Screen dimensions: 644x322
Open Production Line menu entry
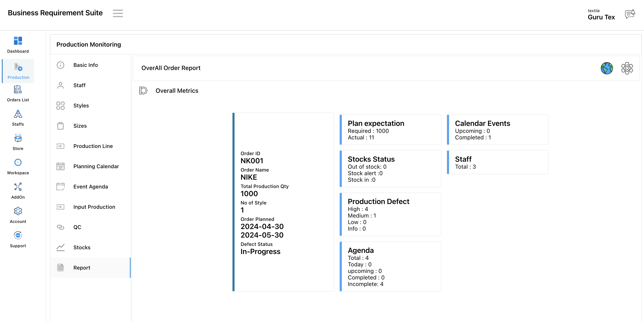click(x=90, y=146)
